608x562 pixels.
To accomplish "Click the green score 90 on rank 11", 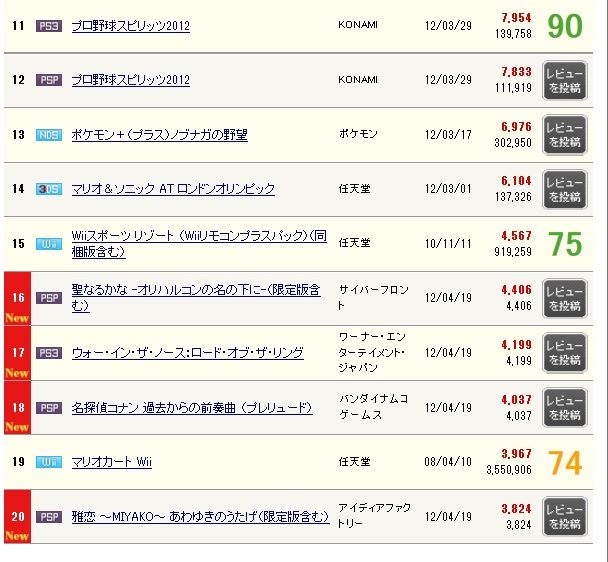I will (x=564, y=26).
